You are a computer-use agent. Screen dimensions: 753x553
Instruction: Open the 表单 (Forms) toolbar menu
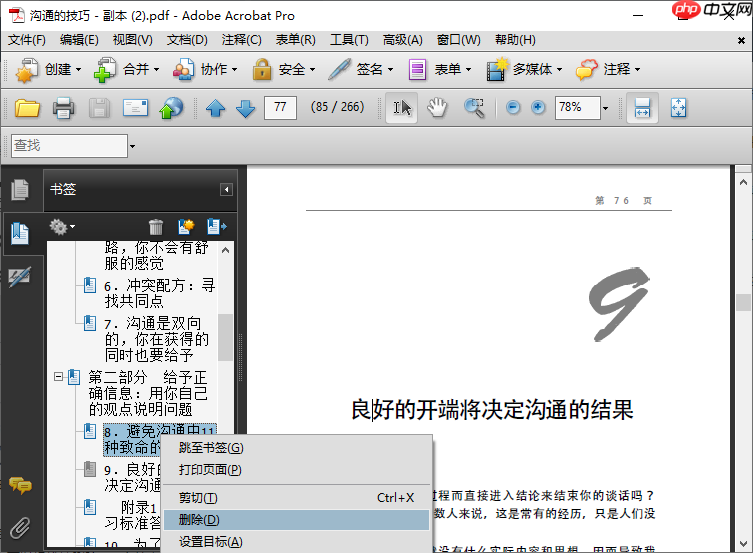click(439, 70)
